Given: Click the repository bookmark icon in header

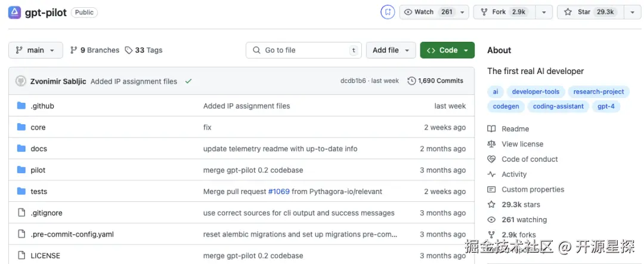Looking at the screenshot, I should (x=388, y=12).
